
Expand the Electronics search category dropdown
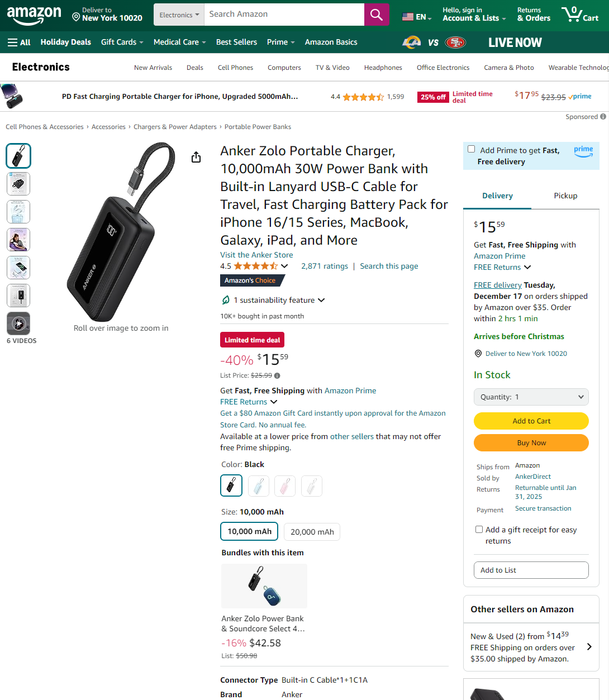[x=179, y=15]
